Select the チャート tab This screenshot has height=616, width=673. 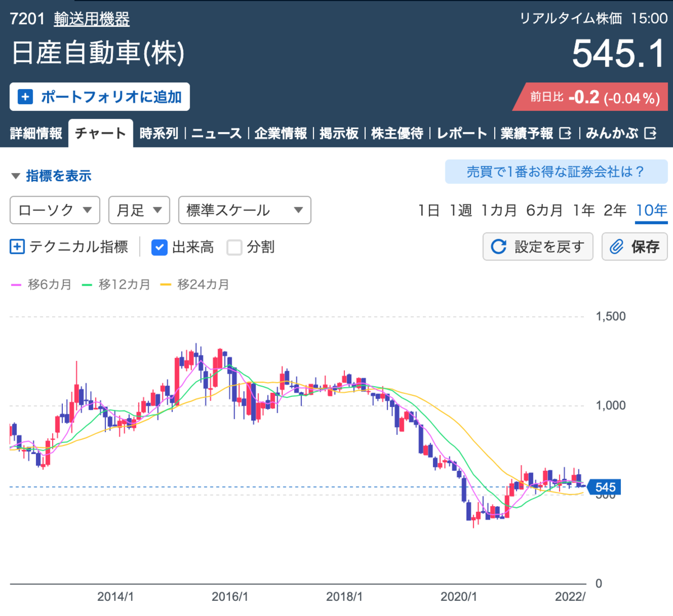[101, 133]
